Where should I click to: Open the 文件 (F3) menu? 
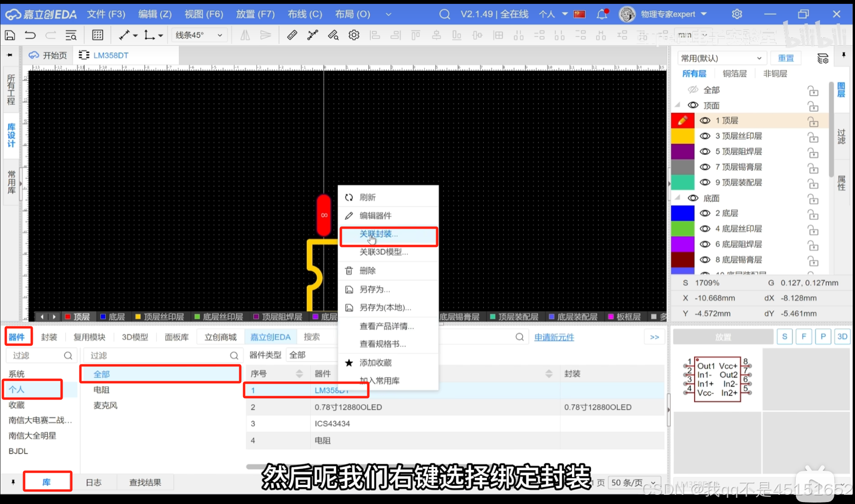106,14
